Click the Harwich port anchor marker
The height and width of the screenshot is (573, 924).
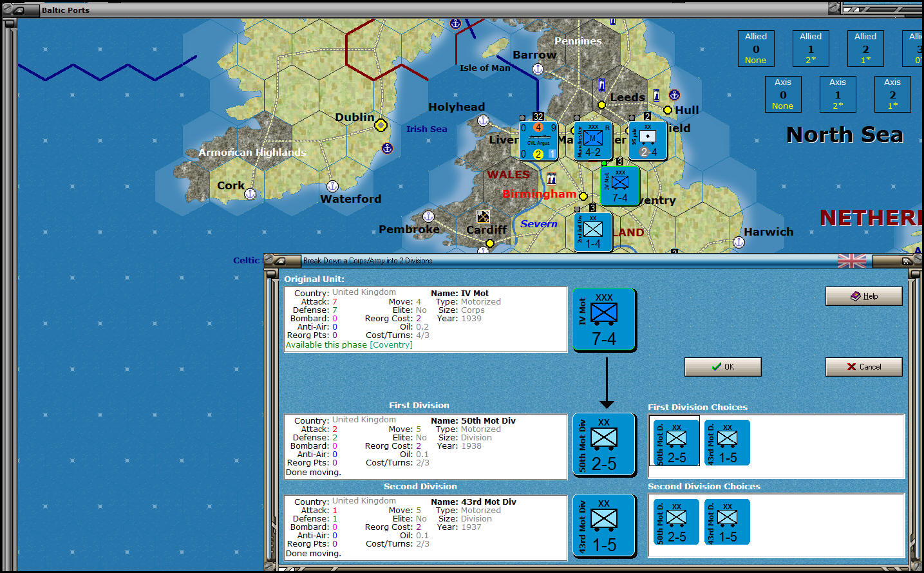click(x=739, y=243)
